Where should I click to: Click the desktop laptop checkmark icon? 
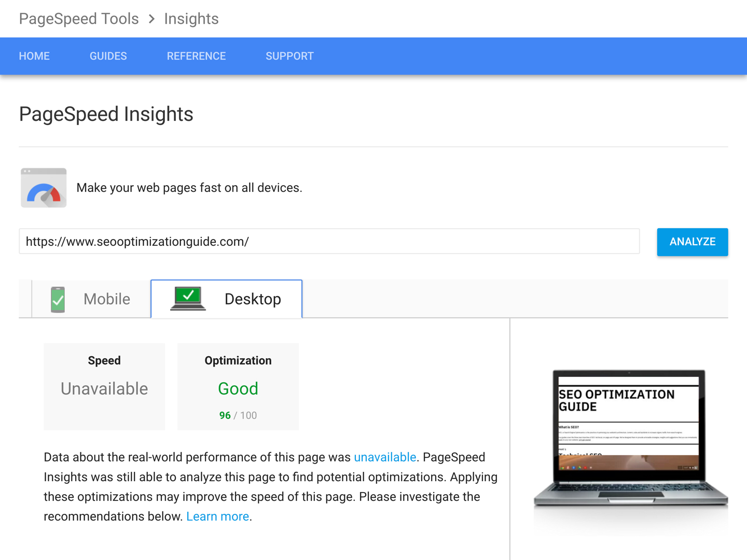click(x=188, y=299)
